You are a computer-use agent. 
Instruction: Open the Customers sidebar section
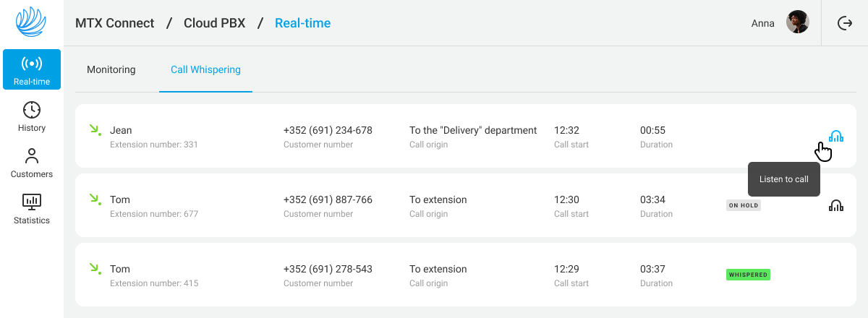pyautogui.click(x=32, y=163)
